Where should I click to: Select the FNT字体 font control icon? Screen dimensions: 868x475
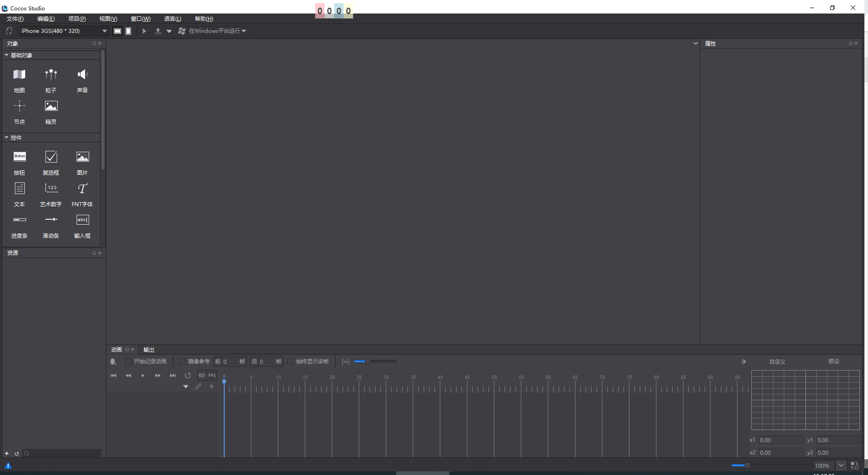[x=82, y=189]
